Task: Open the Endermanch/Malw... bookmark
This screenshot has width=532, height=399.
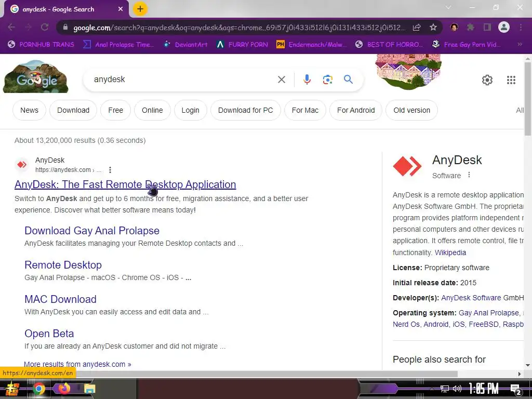Action: click(x=312, y=45)
